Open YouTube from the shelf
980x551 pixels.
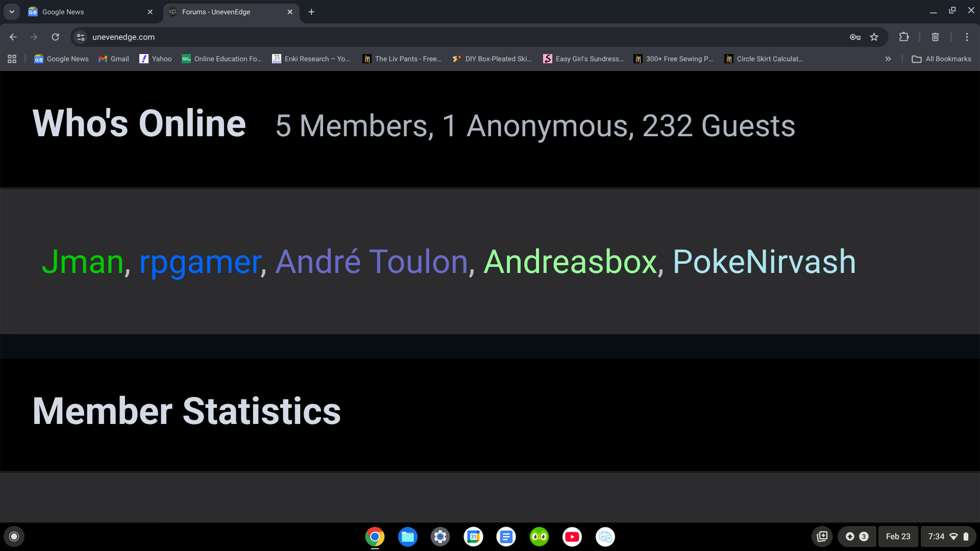(572, 537)
